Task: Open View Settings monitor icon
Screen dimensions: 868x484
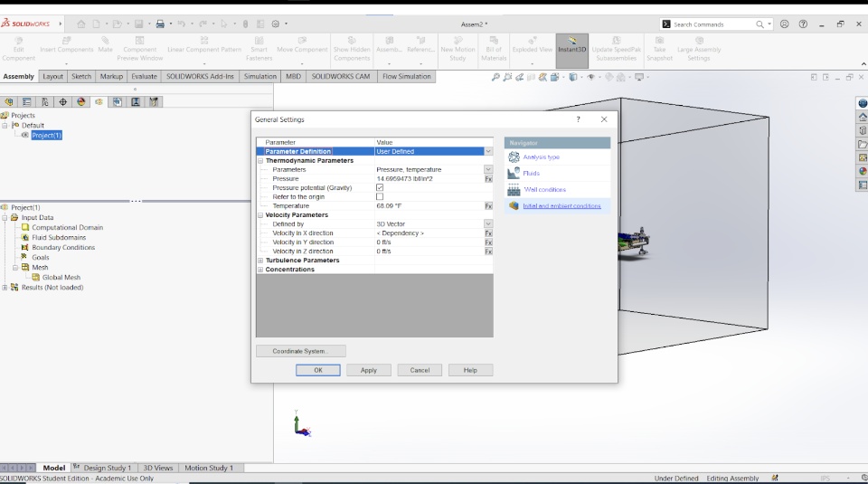Action: coord(639,77)
